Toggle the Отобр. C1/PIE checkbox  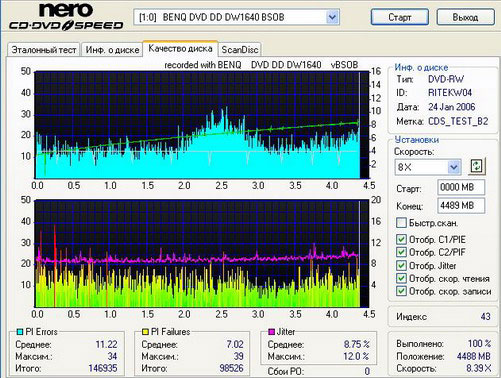(401, 239)
